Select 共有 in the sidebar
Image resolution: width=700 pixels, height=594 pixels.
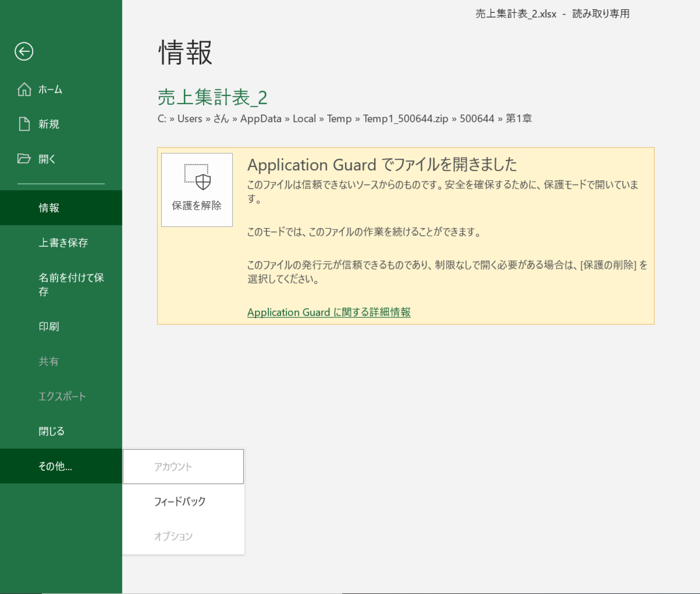61,362
